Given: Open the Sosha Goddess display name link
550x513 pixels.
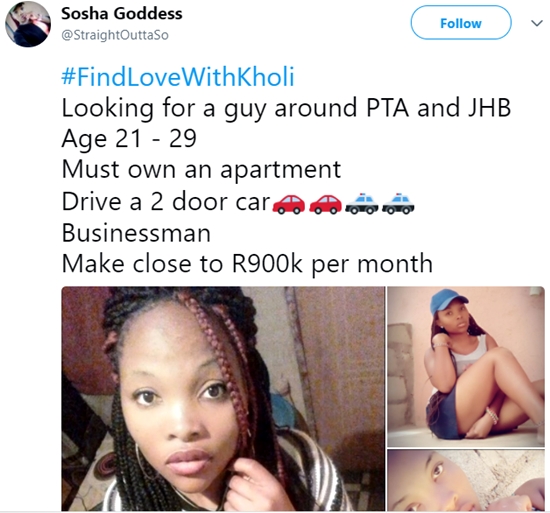Looking at the screenshot, I should [x=122, y=14].
